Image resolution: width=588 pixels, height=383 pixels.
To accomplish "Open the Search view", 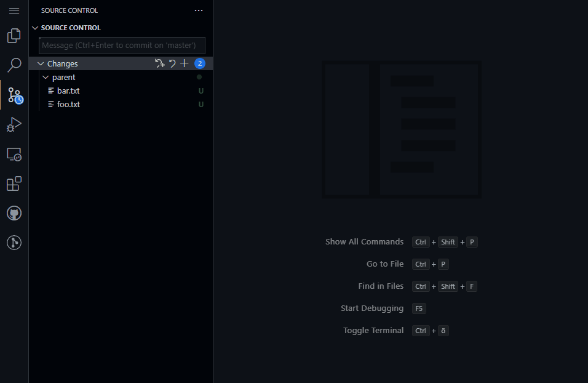I will [14, 65].
